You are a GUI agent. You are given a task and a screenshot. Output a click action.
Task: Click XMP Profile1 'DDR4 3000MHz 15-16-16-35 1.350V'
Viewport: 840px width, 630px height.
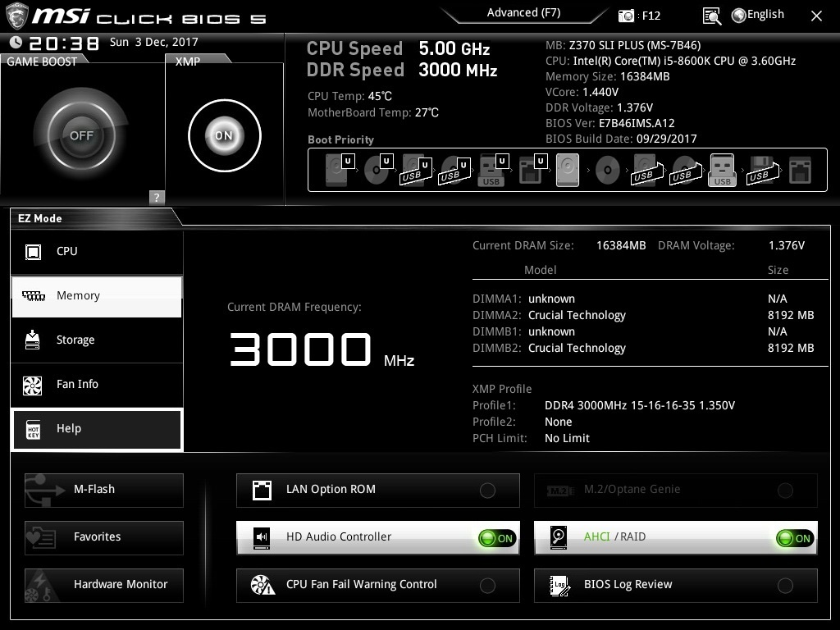[x=640, y=405]
